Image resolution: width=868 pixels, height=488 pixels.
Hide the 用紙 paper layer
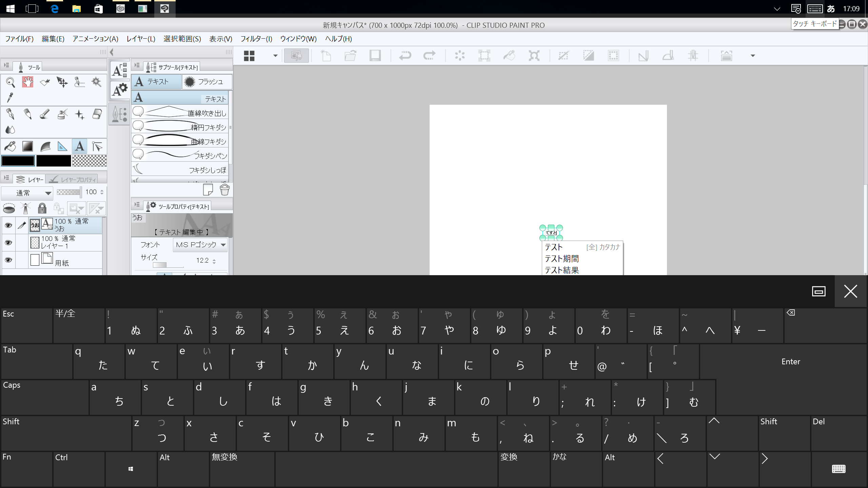click(x=8, y=260)
